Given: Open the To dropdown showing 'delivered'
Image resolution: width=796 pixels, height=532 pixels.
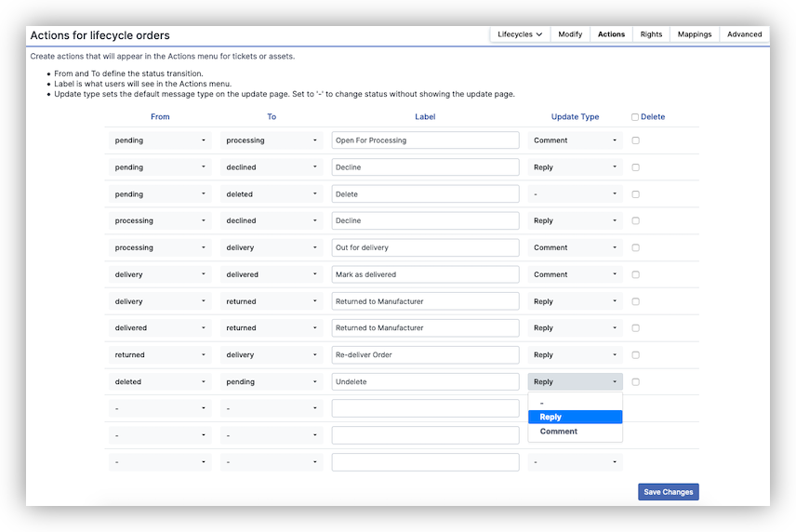Looking at the screenshot, I should [272, 275].
